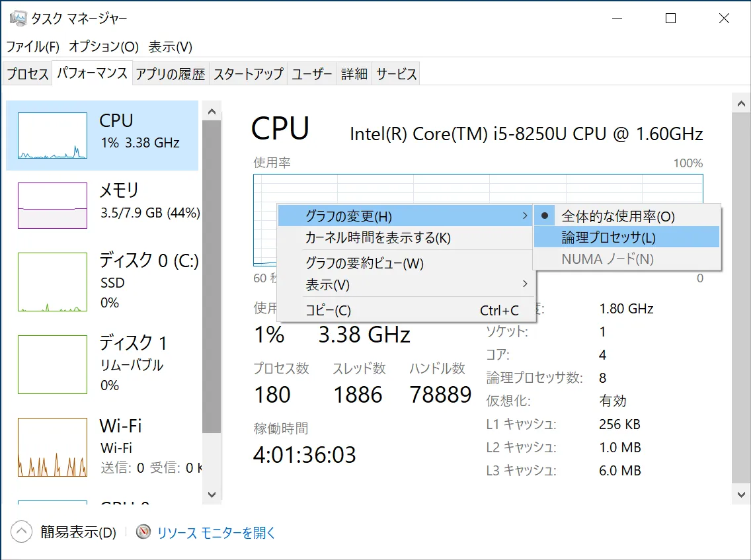
Task: Click the L3 キャッシュ value 6.0 MB
Action: point(619,471)
